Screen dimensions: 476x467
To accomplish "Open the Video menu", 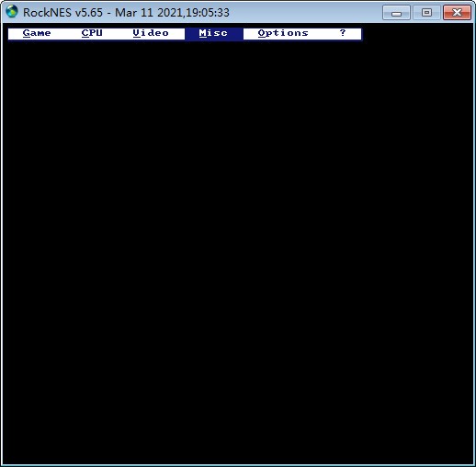I will click(x=151, y=33).
